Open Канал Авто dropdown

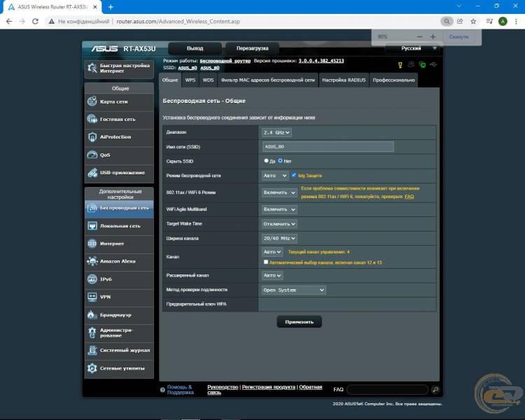(272, 251)
